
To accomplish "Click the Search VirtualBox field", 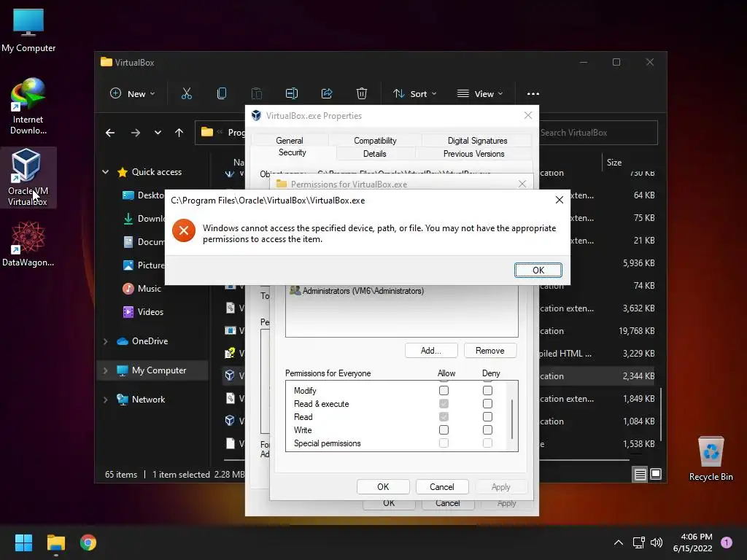I will (x=598, y=133).
